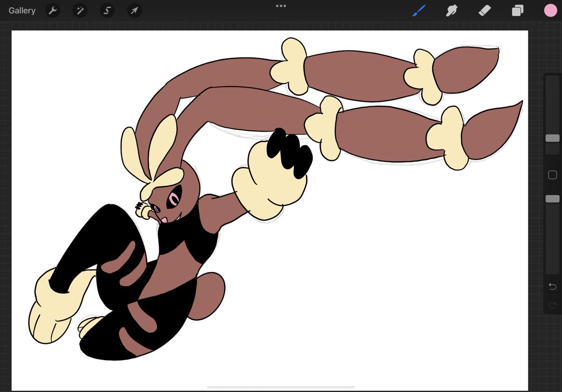Screen dimensions: 562x392
Task: Redo the stroke with sidebar arrow
Action: 553,305
